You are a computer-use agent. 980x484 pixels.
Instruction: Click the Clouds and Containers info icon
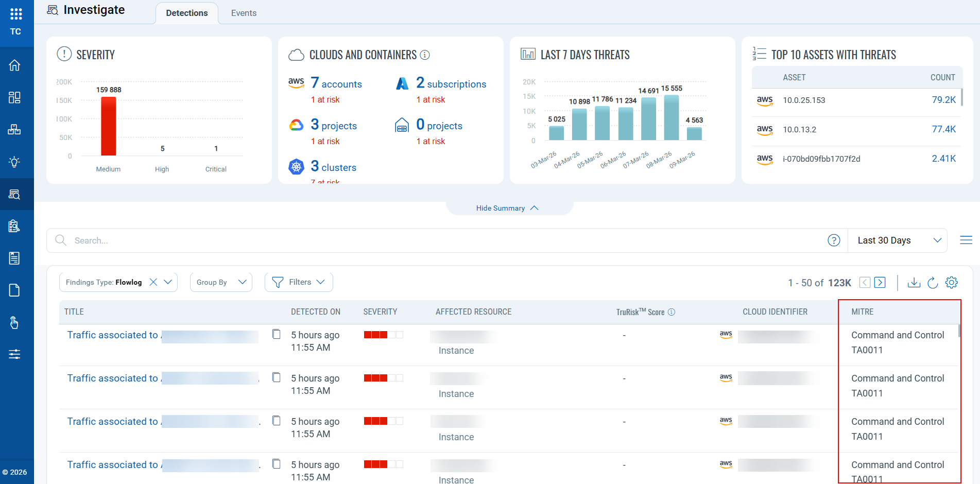point(425,55)
